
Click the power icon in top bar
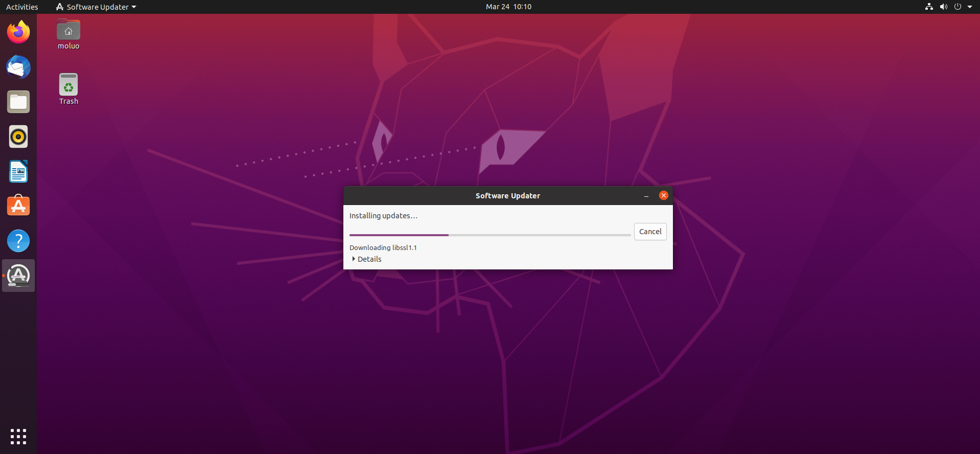958,7
